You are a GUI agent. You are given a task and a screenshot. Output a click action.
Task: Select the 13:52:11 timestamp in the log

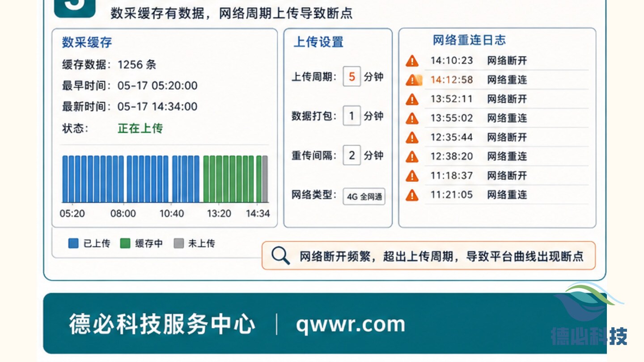click(452, 99)
